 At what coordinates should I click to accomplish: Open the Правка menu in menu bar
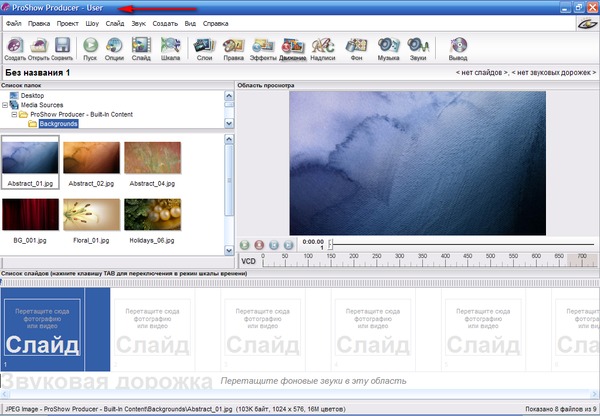[39, 23]
